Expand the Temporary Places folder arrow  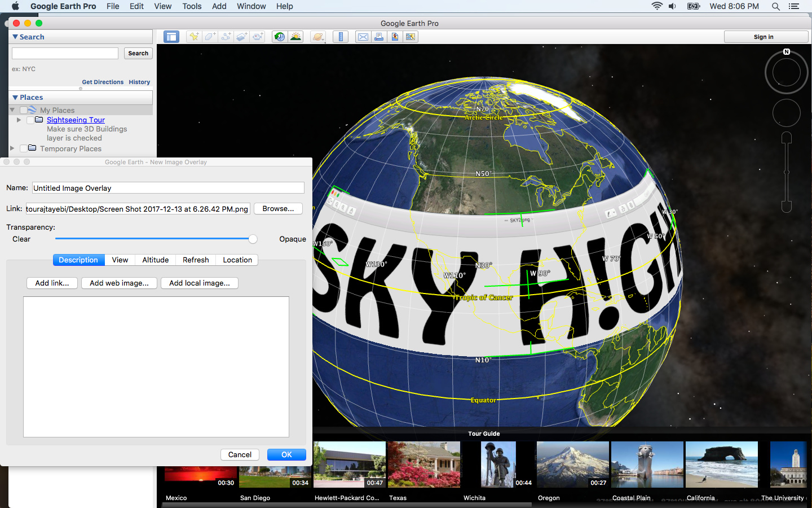tap(12, 148)
